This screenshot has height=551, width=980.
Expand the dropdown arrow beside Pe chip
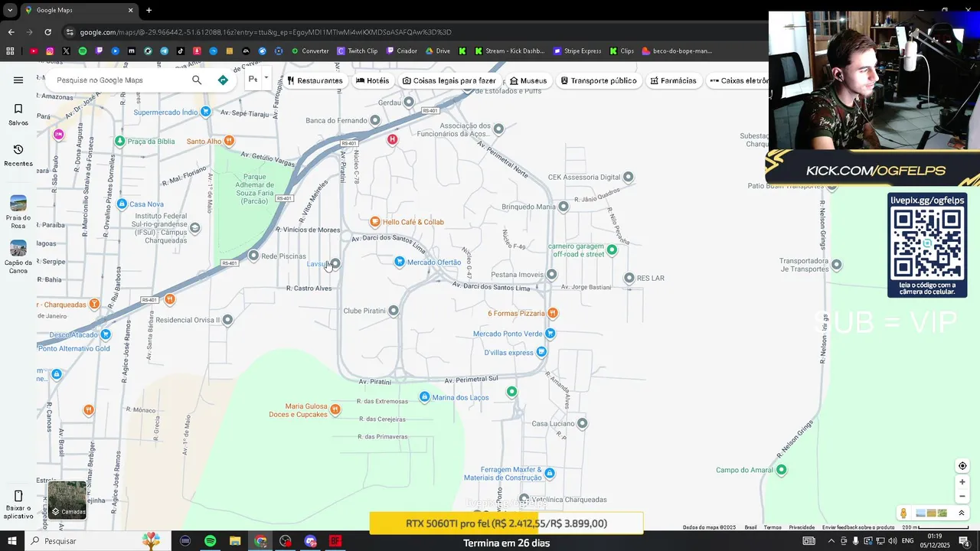266,77
